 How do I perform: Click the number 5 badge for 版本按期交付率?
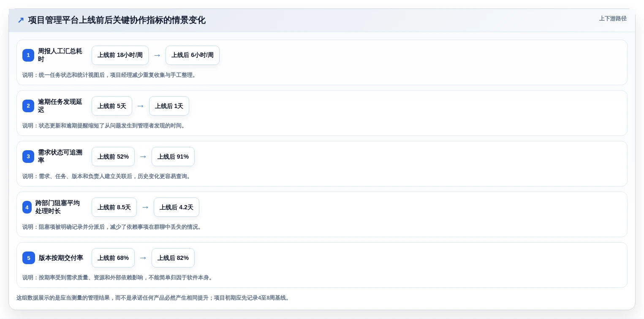point(29,258)
